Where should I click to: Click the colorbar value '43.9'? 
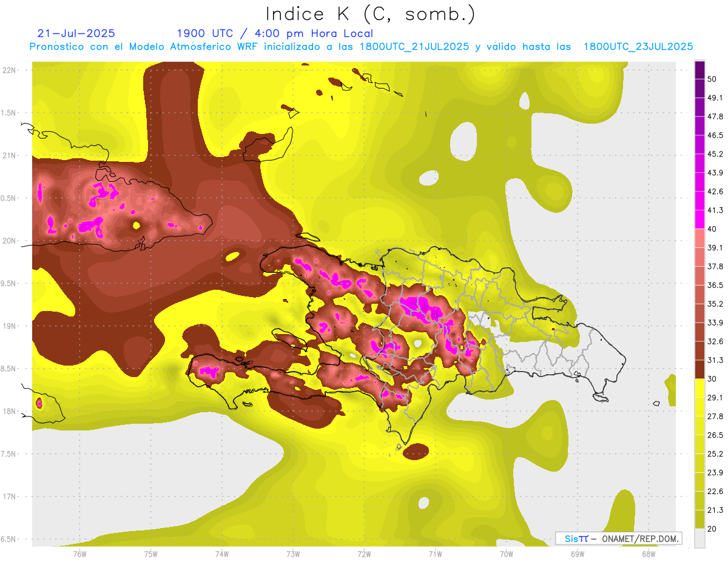pos(715,173)
